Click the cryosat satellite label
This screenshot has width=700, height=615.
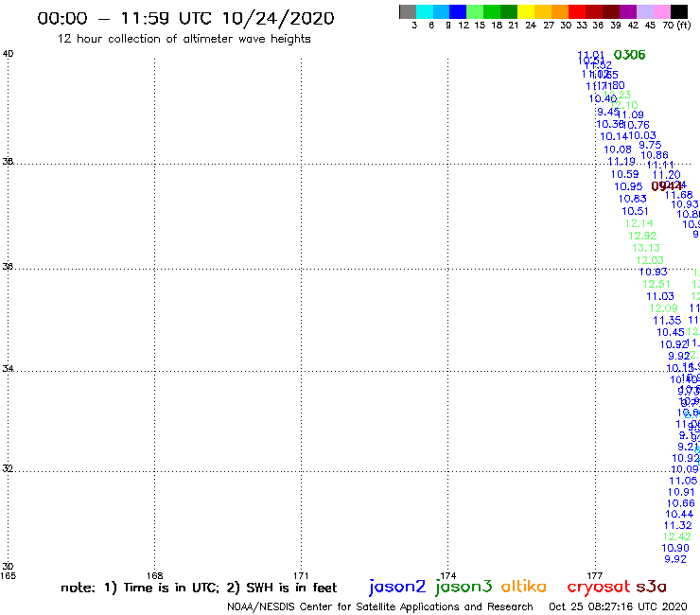click(598, 588)
